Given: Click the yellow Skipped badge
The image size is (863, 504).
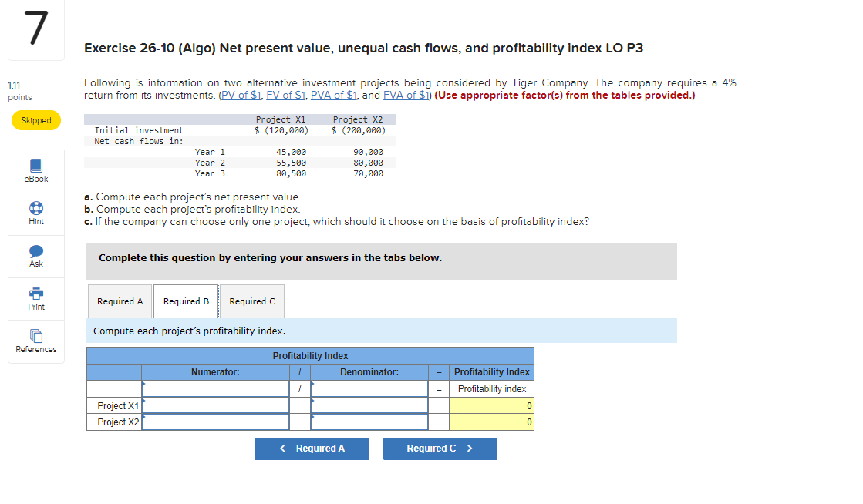Looking at the screenshot, I should 35,120.
